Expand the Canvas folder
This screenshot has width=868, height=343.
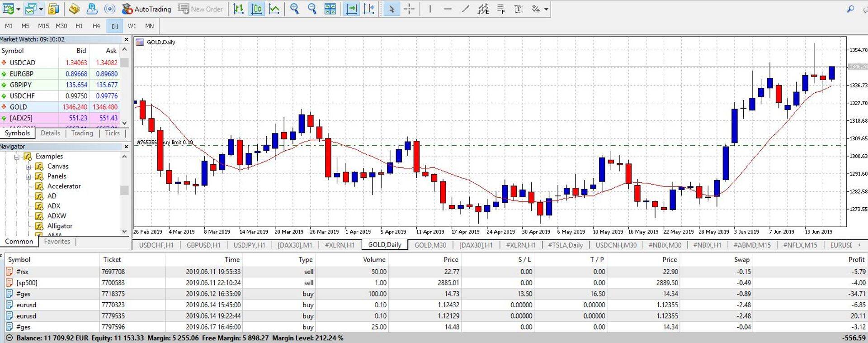[28, 167]
